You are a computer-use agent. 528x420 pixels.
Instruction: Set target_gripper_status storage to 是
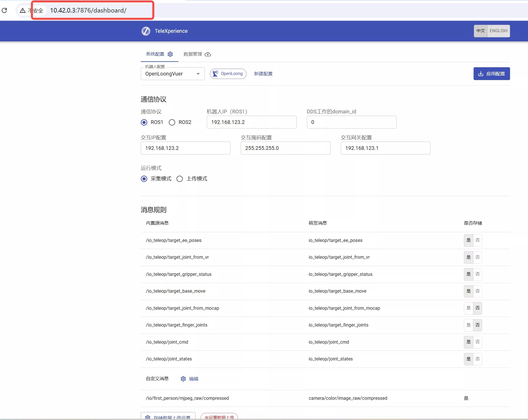(x=468, y=274)
